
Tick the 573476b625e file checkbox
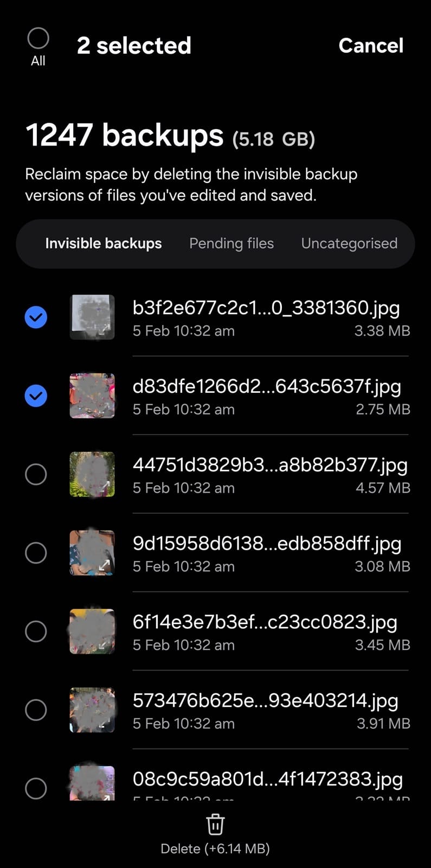point(36,710)
